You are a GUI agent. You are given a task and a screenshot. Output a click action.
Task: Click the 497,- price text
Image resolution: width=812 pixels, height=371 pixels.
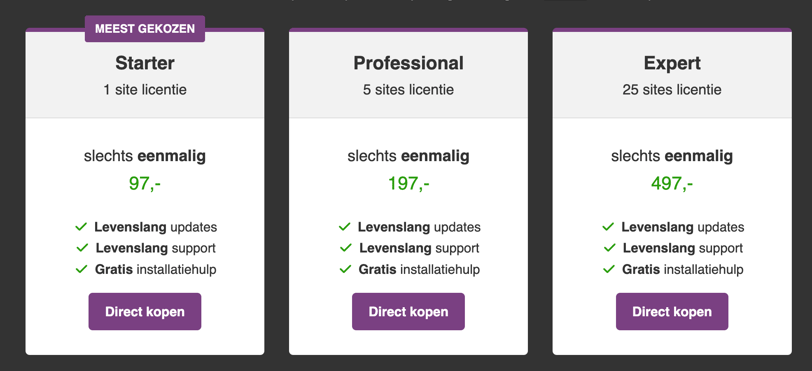click(672, 183)
